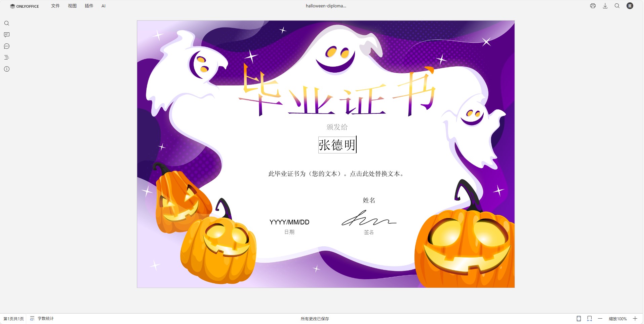Zoom in with the plus button
Screen dimensions: 644x324
(635, 319)
